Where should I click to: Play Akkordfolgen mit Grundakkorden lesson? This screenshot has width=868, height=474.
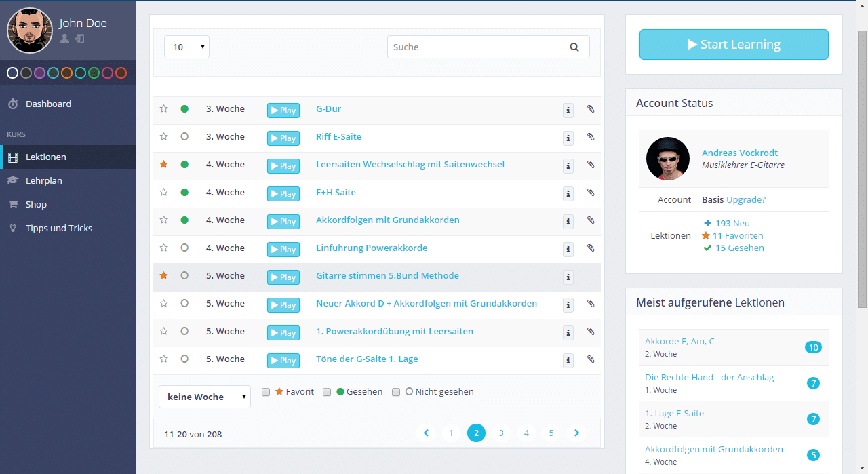coord(283,222)
